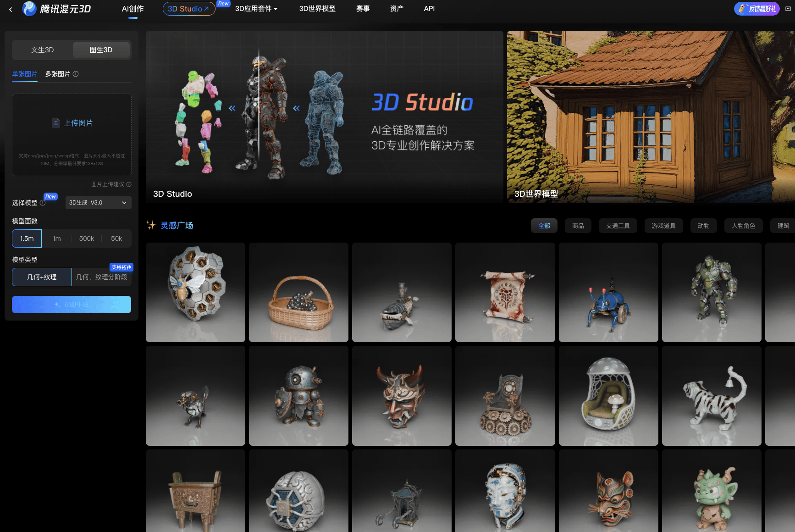
Task: Open the 3D Studio promo banner
Action: [325, 117]
